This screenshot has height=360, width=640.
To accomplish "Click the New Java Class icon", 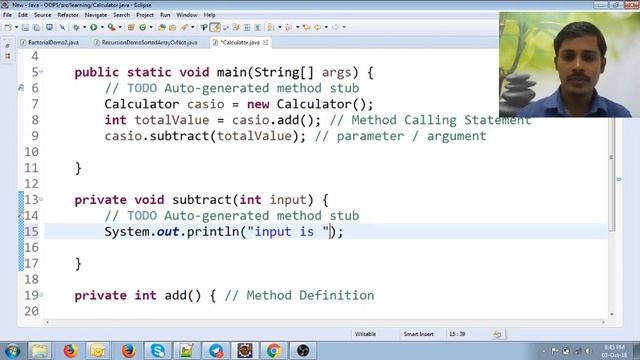I will click(142, 27).
